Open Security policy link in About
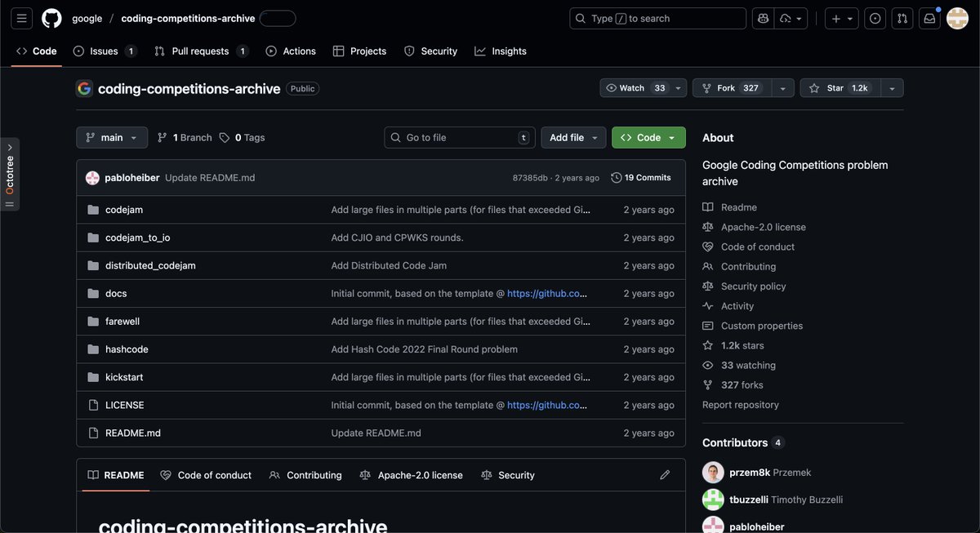Image resolution: width=980 pixels, height=533 pixels. click(x=745, y=286)
